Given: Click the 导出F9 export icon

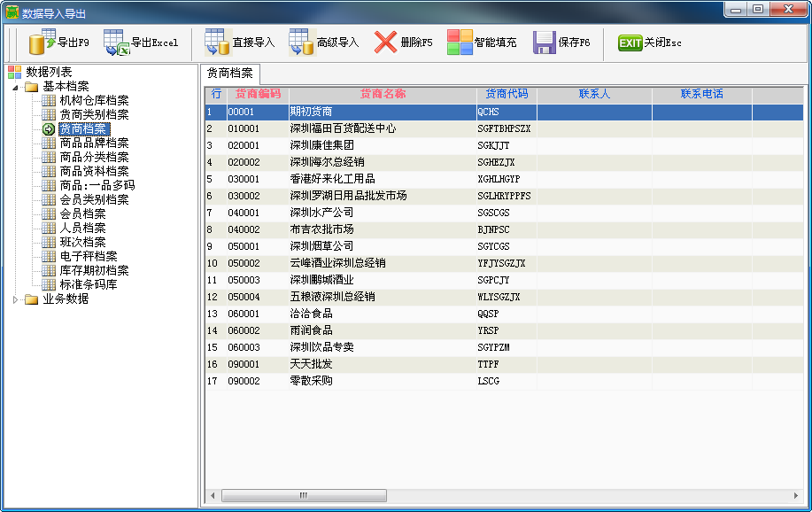Looking at the screenshot, I should pos(43,43).
